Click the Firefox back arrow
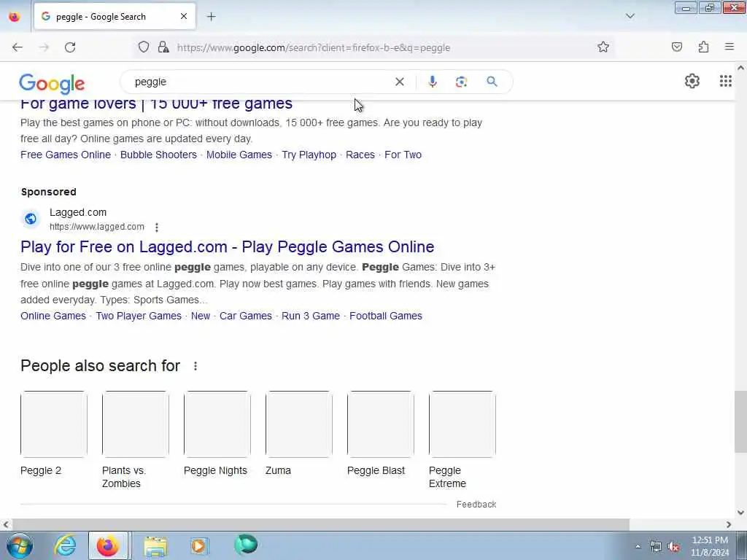 click(x=18, y=47)
